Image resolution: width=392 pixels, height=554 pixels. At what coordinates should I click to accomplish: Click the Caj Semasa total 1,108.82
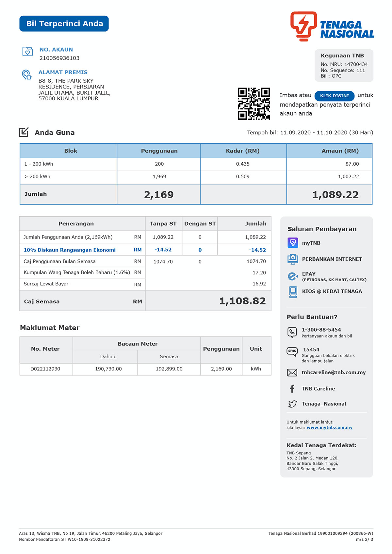pyautogui.click(x=242, y=301)
